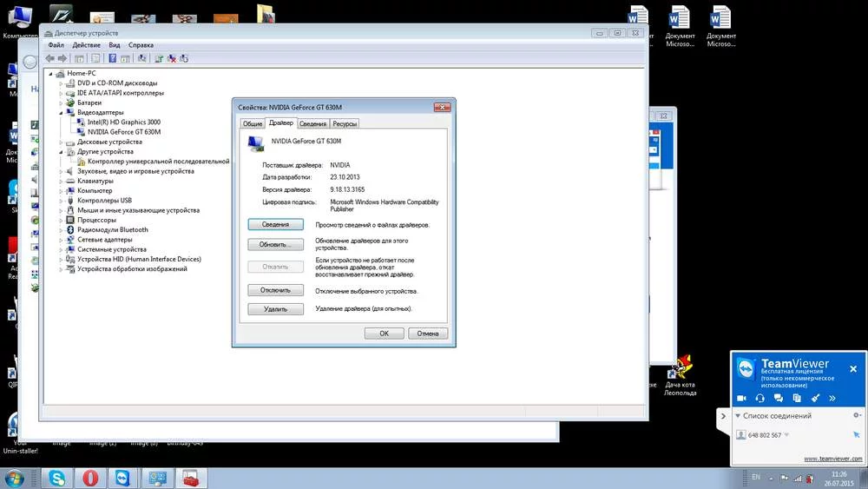This screenshot has width=868, height=489.
Task: Select Контроллер универсальной последовательной device
Action: point(158,162)
